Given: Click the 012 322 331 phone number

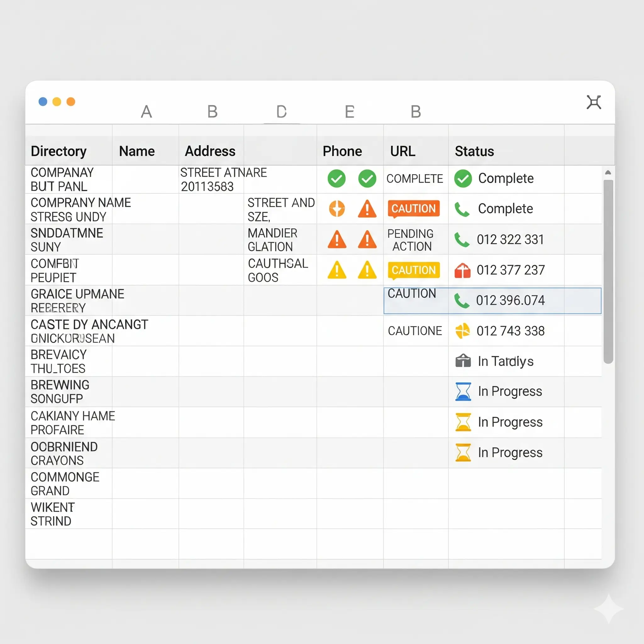Looking at the screenshot, I should click(x=510, y=239).
